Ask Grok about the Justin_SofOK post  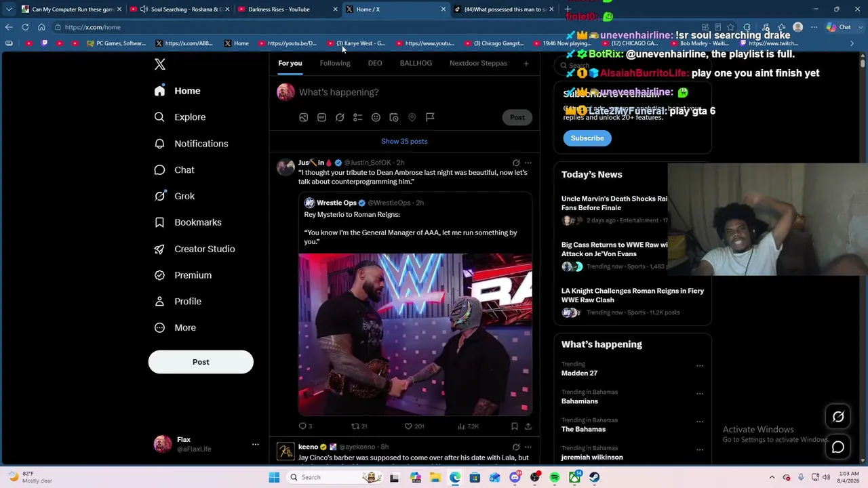[x=516, y=163]
